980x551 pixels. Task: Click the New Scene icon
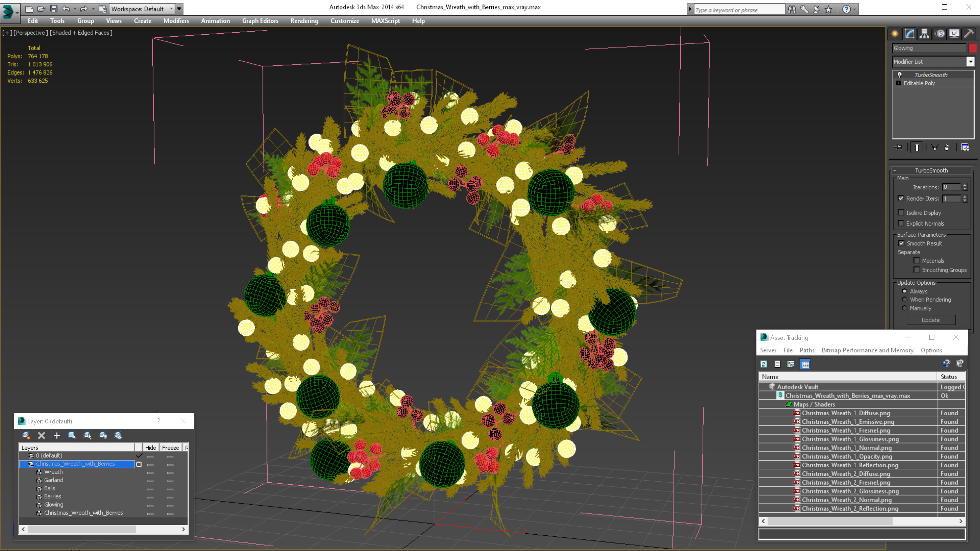tap(29, 9)
